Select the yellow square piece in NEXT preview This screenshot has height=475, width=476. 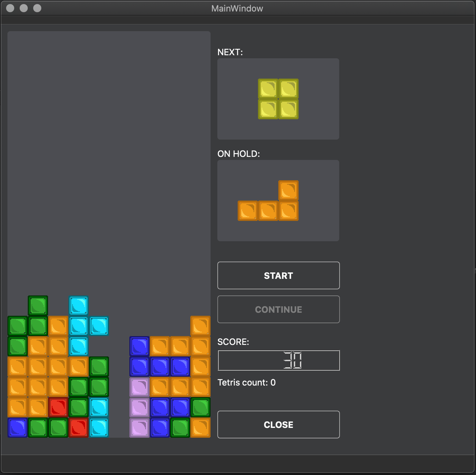(278, 99)
